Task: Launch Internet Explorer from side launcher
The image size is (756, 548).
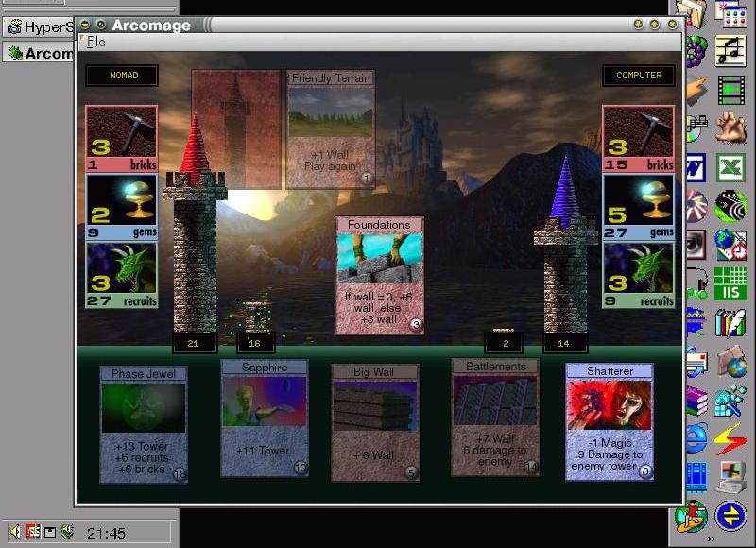Action: click(696, 437)
